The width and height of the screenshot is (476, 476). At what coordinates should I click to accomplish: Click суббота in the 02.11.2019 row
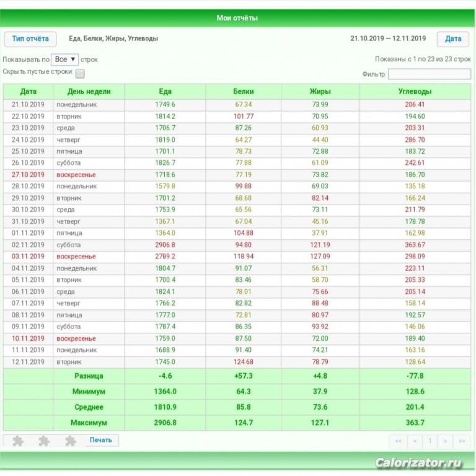69,245
